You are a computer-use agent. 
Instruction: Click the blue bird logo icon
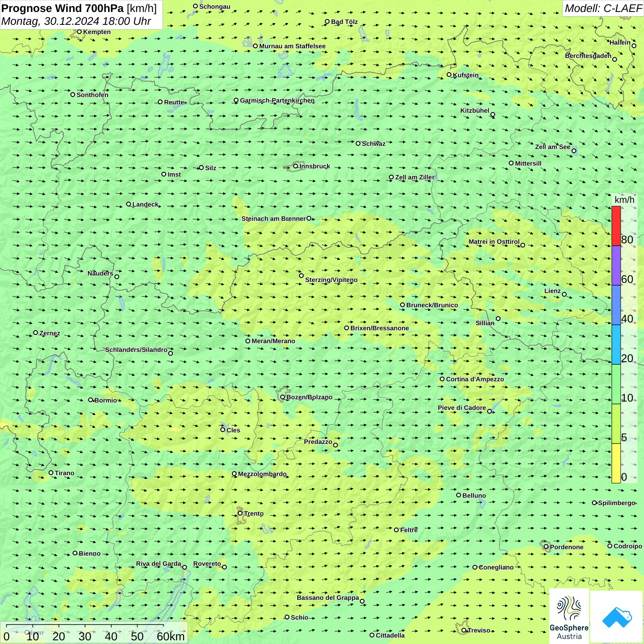tap(617, 617)
